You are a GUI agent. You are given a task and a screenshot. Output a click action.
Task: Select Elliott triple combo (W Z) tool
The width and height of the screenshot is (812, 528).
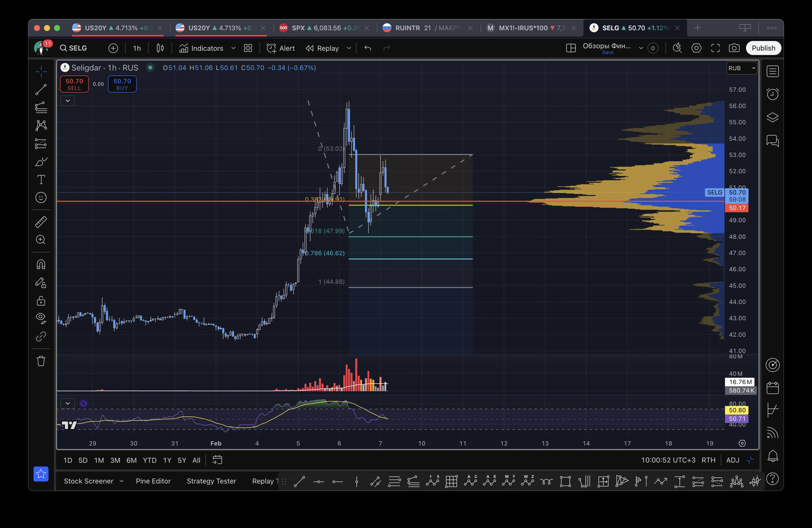[528, 481]
